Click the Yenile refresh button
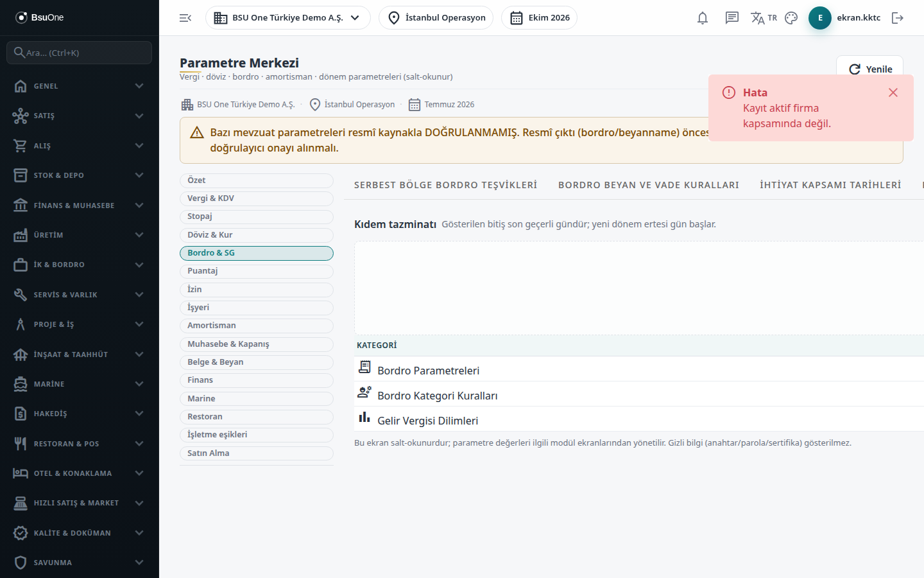Viewport: 924px width, 578px height. coord(869,69)
